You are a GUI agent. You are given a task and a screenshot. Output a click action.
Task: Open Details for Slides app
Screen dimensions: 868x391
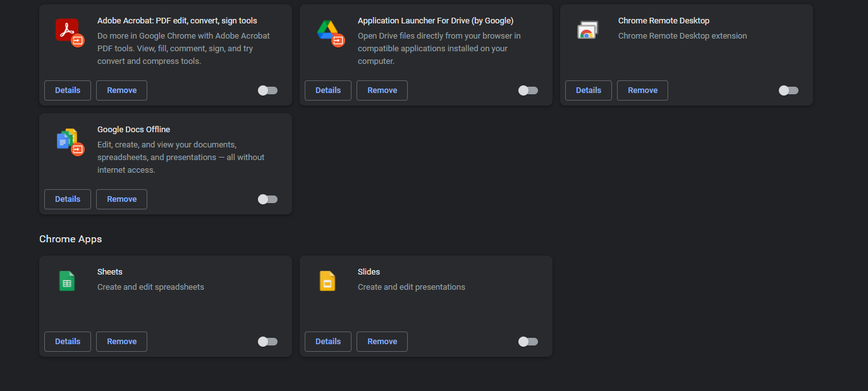click(x=328, y=342)
